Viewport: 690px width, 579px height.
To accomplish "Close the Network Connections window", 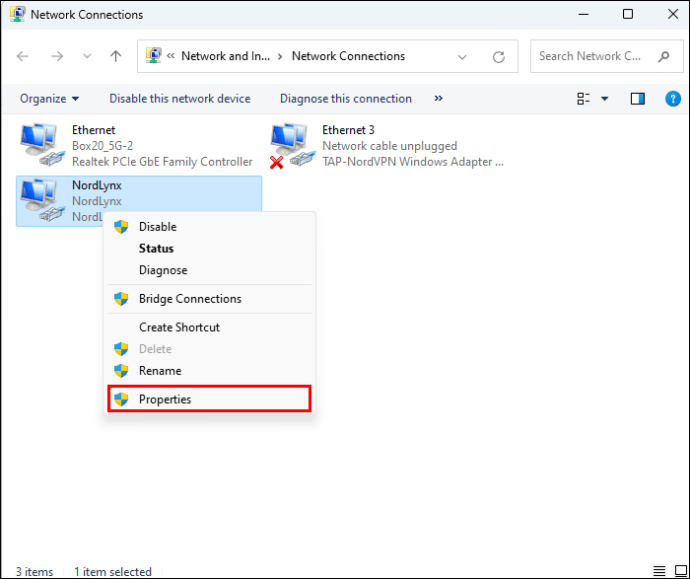I will click(673, 14).
